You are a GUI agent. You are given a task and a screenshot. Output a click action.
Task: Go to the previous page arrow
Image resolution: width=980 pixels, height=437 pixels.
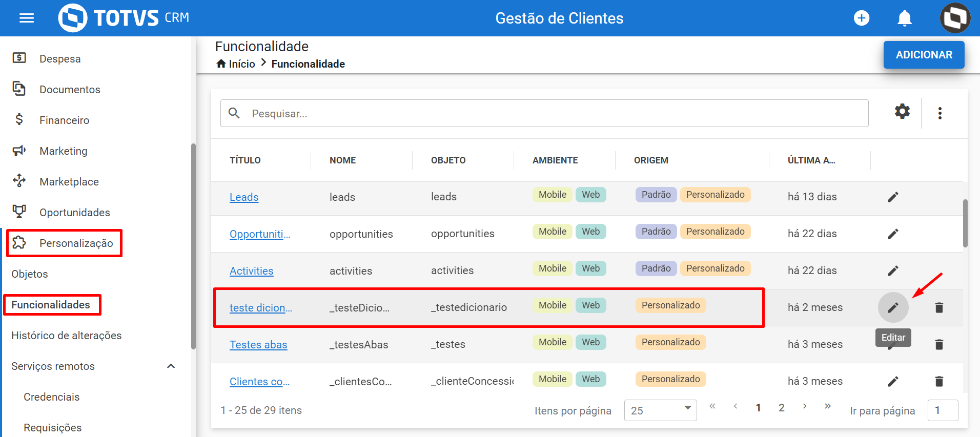pos(736,406)
